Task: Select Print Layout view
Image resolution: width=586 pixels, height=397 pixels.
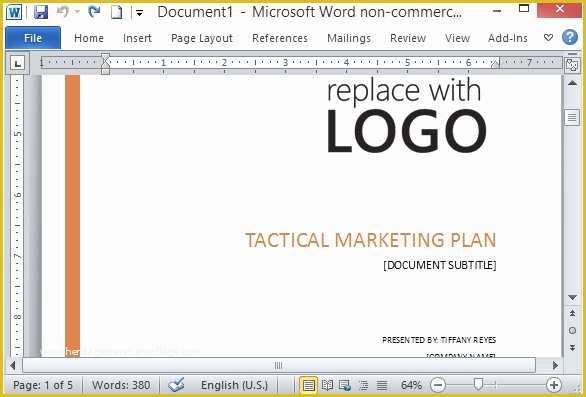Action: tap(309, 385)
